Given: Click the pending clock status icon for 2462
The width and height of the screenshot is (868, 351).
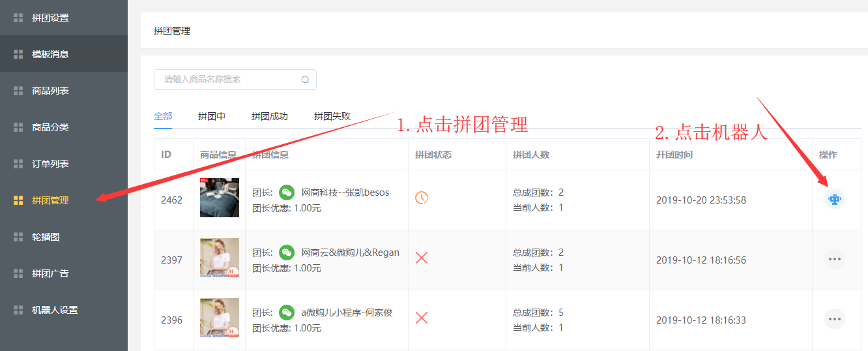Looking at the screenshot, I should pos(422,198).
